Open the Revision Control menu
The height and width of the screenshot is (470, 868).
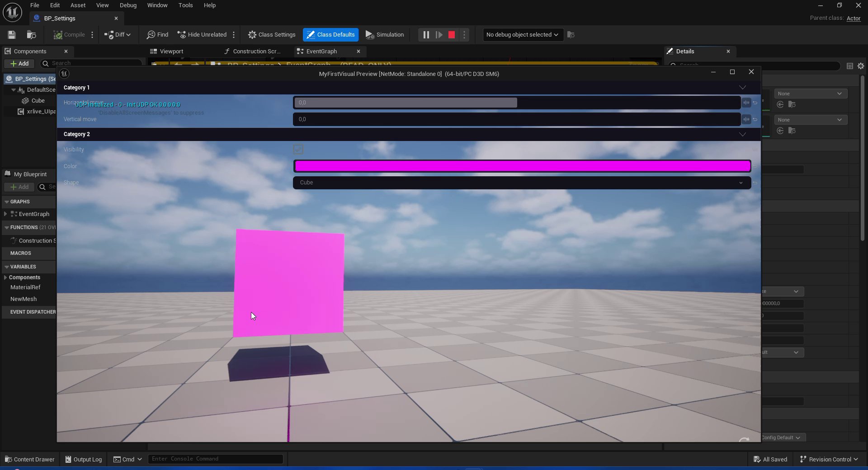829,459
